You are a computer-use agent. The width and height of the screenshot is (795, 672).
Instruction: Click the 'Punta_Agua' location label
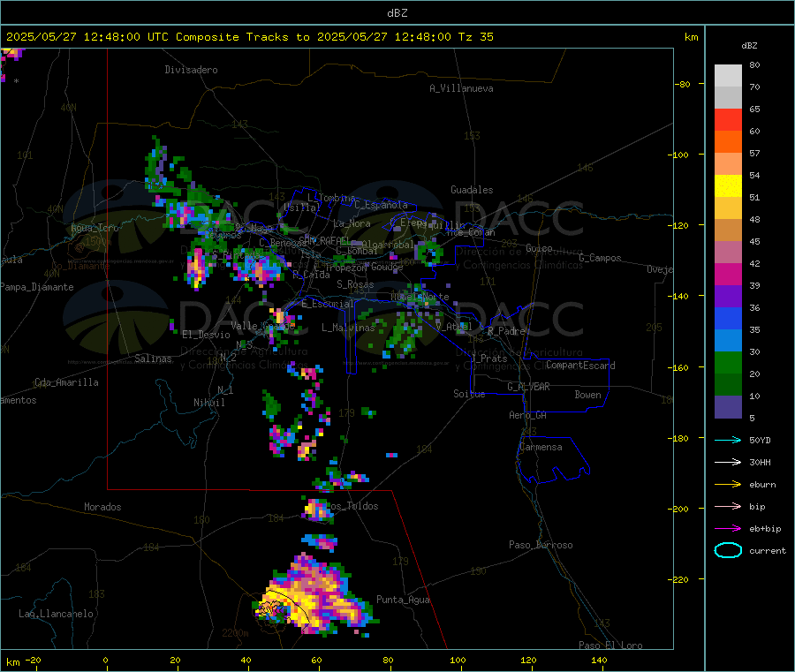403,600
